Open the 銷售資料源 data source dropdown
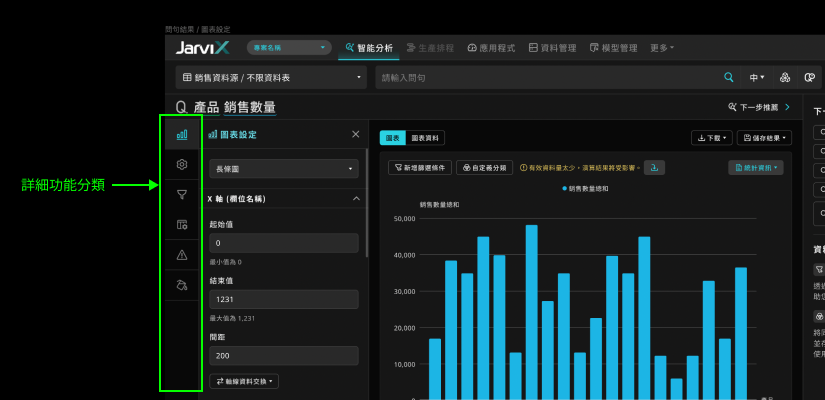This screenshot has width=825, height=400. pyautogui.click(x=272, y=77)
